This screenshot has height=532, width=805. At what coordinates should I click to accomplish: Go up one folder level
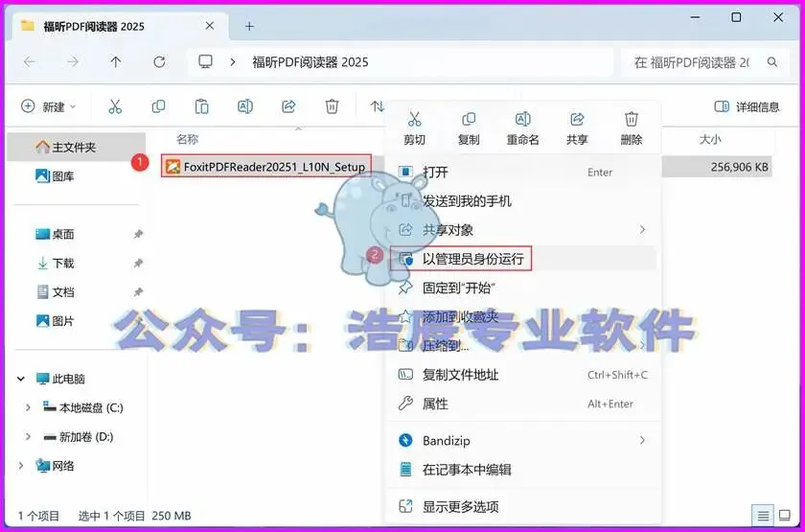point(116,62)
